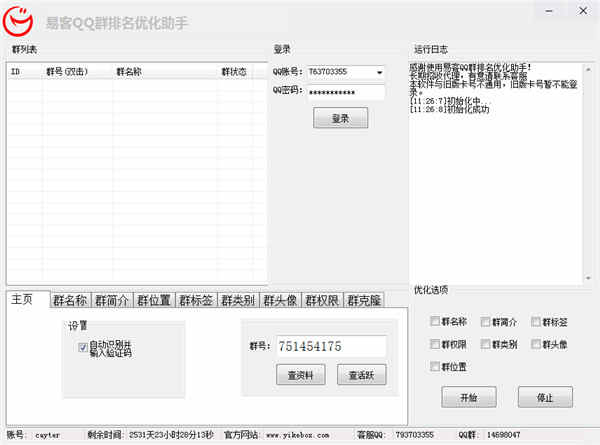
Task: Click the 群名称 column header in list
Action: [x=165, y=72]
